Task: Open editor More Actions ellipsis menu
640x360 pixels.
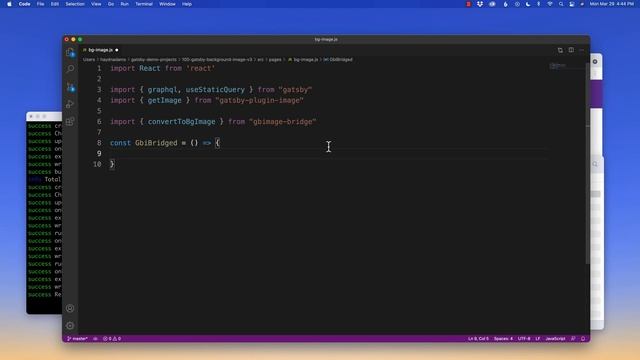Action: click(582, 50)
